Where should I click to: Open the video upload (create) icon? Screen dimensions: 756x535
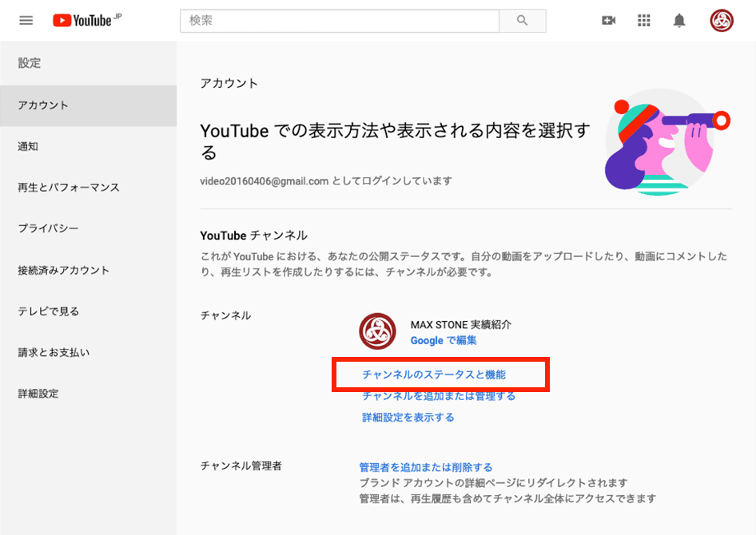point(608,21)
